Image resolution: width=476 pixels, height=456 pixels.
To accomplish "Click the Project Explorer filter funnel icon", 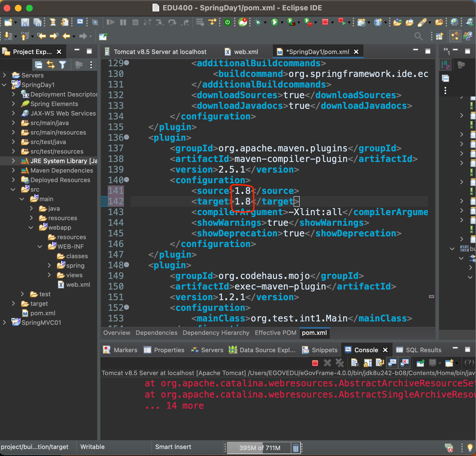I will click(63, 65).
